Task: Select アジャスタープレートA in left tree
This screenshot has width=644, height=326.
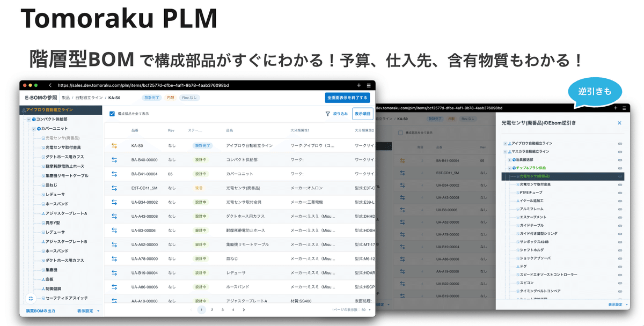Action: [67, 213]
